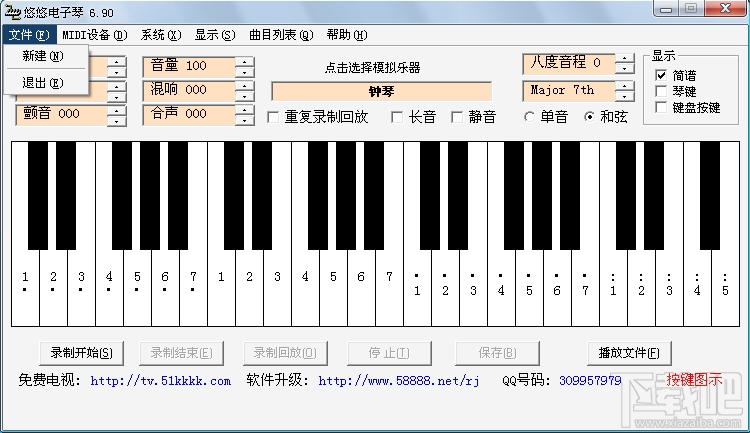Open the 系统(X) menu
The height and width of the screenshot is (433, 750).
(x=161, y=35)
